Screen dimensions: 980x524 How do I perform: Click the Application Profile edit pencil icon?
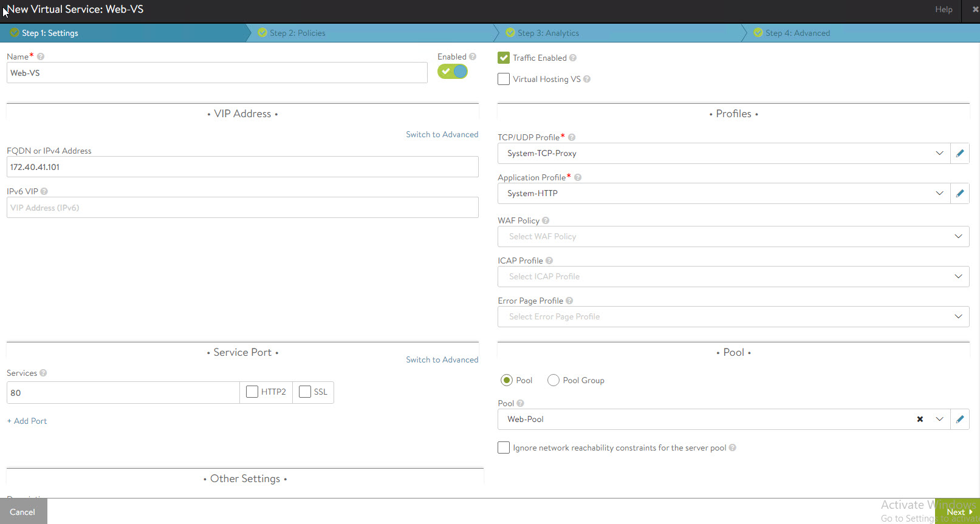tap(960, 194)
